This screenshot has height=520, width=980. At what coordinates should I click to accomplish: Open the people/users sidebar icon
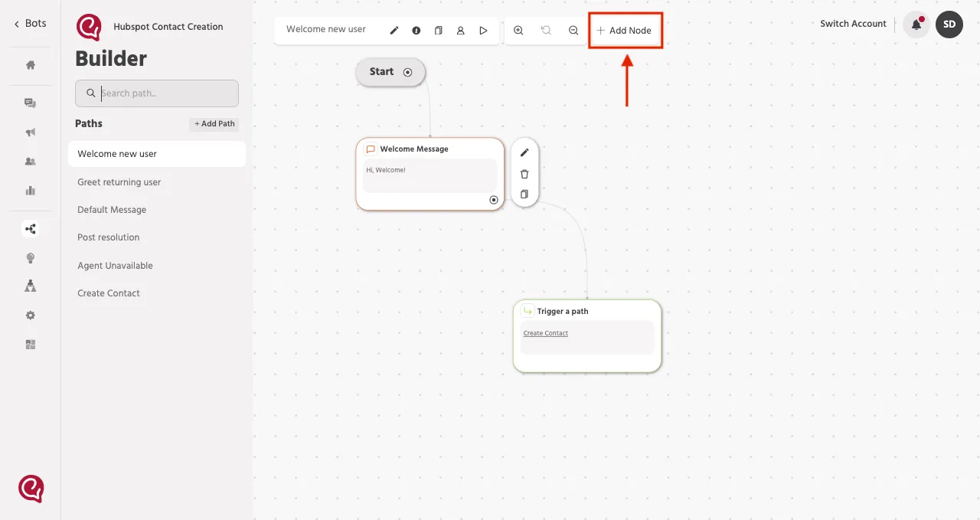click(x=31, y=161)
